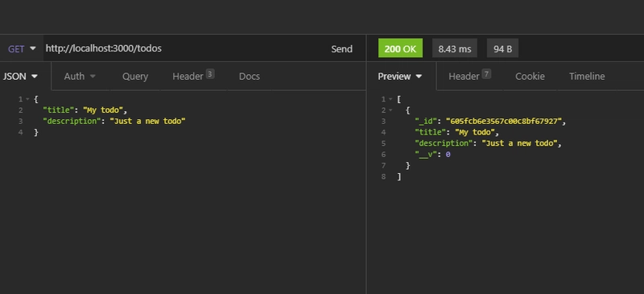Click the "description" key in response preview
Viewport: 644px width, 294px height.
pyautogui.click(x=444, y=143)
